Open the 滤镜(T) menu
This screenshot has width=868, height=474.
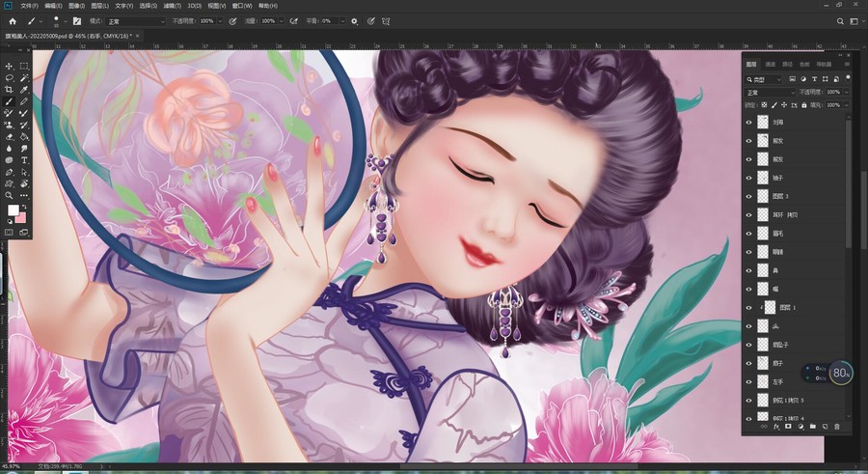pyautogui.click(x=173, y=6)
